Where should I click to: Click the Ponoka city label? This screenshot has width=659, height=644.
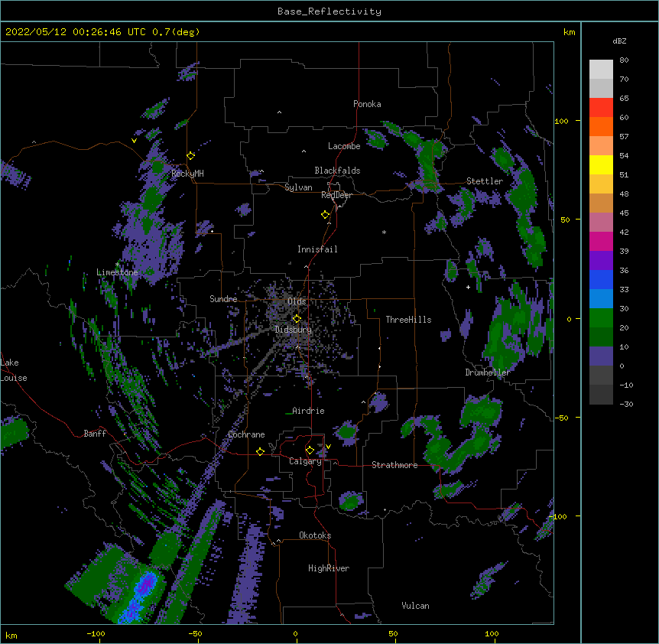367,104
